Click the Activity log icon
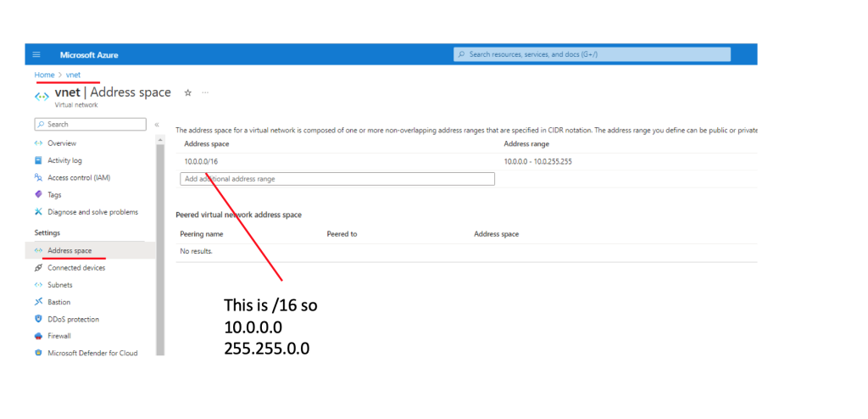Image resolution: width=868 pixels, height=419 pixels. click(38, 160)
